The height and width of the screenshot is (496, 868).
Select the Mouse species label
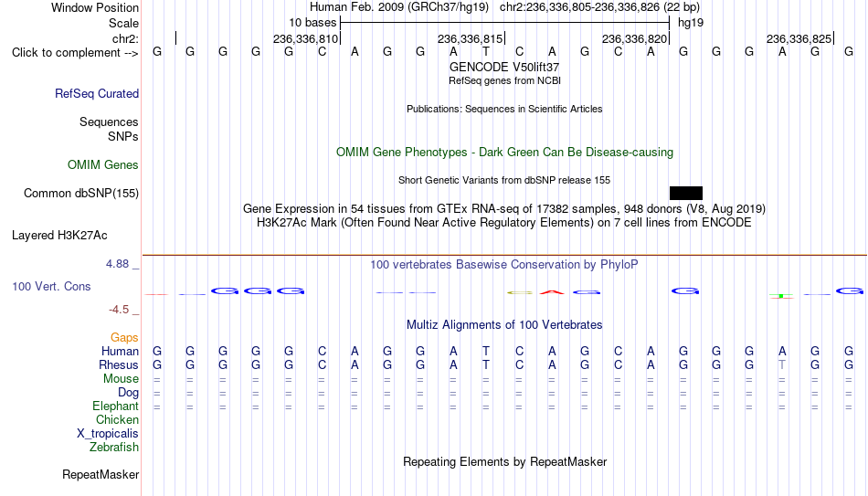click(122, 379)
